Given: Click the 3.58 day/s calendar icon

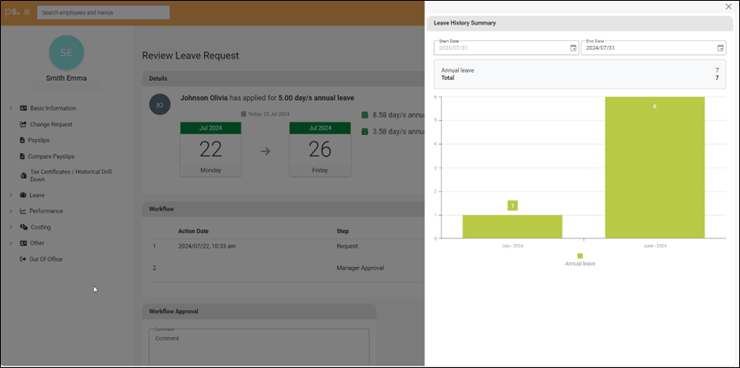Looking at the screenshot, I should pos(364,132).
